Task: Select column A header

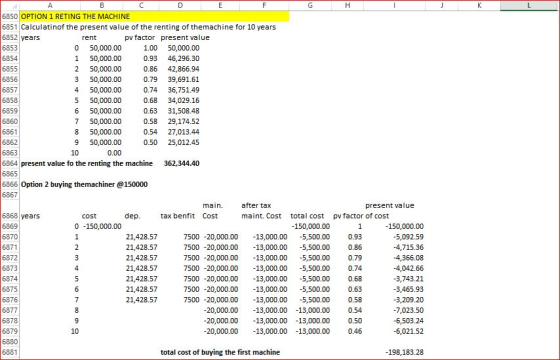Action: tap(50, 5)
